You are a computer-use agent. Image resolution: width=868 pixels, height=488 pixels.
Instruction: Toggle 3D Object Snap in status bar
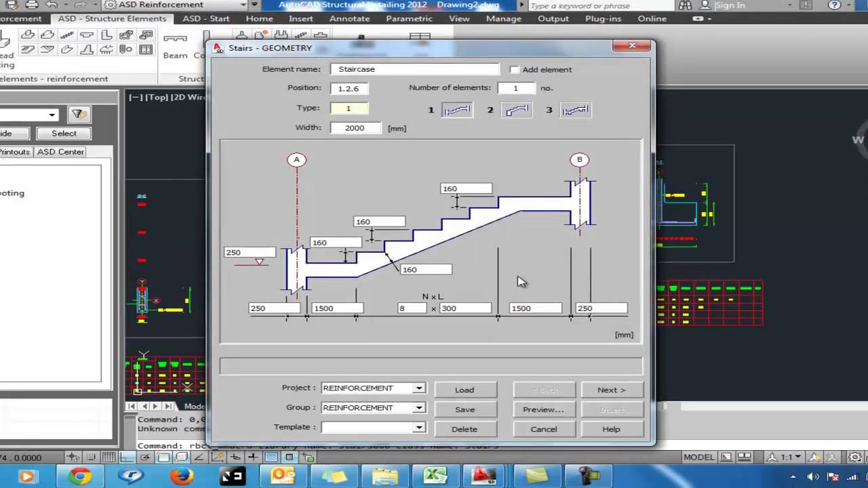(x=182, y=457)
